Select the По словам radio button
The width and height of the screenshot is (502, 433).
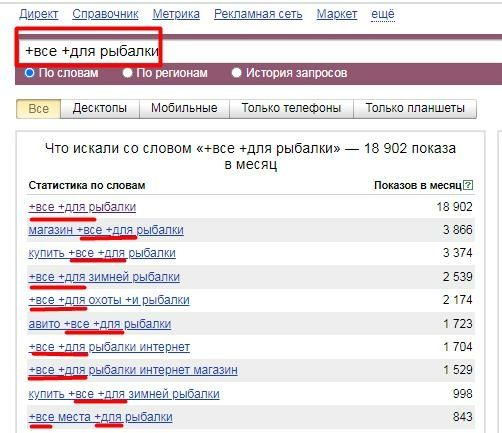[29, 73]
